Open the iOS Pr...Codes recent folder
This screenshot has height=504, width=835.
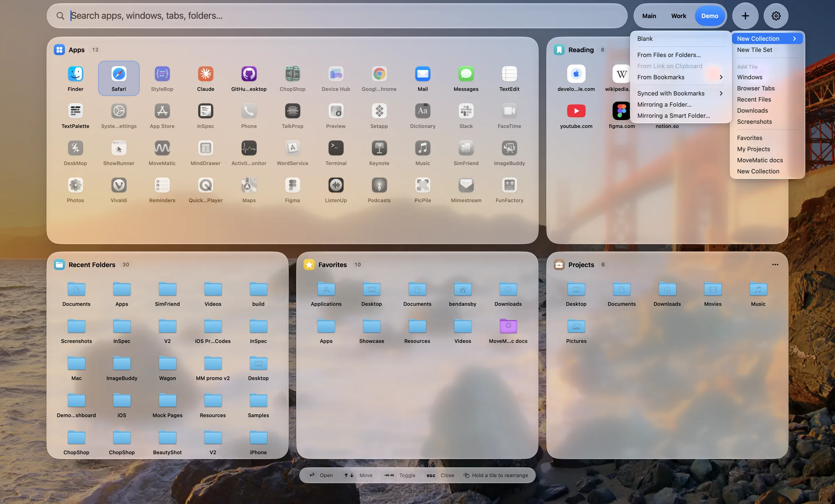(213, 331)
